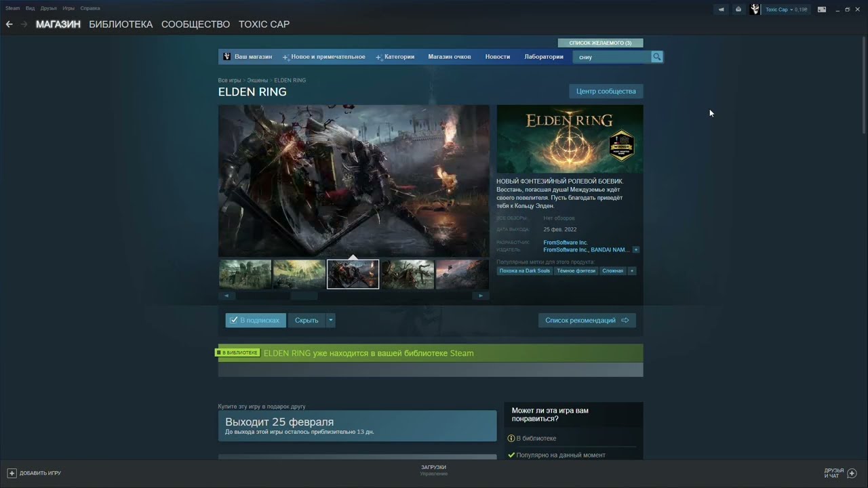This screenshot has width=868, height=488.
Task: Select the first castle screenshot thumbnail
Action: (x=245, y=274)
